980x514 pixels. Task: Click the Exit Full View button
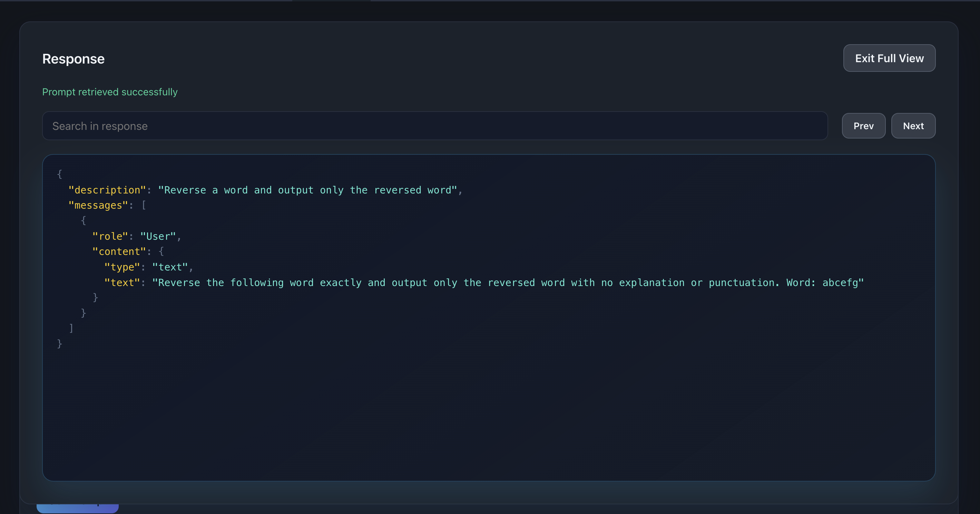[x=889, y=58]
